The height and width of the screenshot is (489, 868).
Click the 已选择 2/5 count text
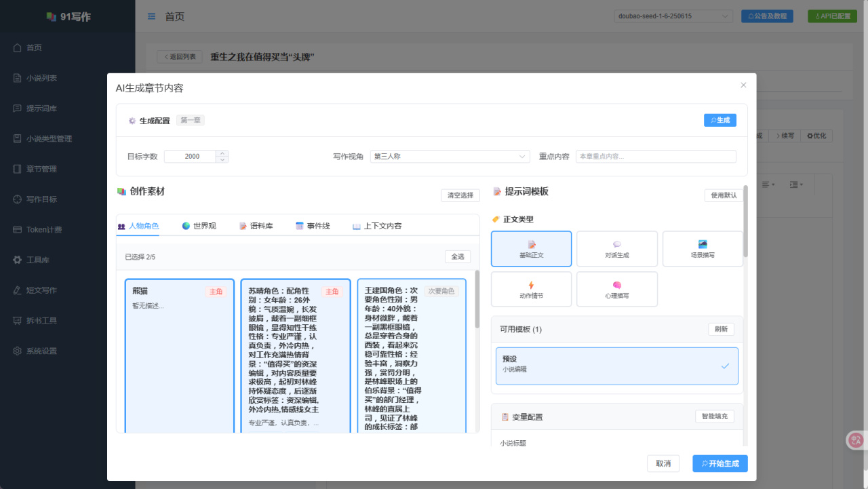(140, 257)
